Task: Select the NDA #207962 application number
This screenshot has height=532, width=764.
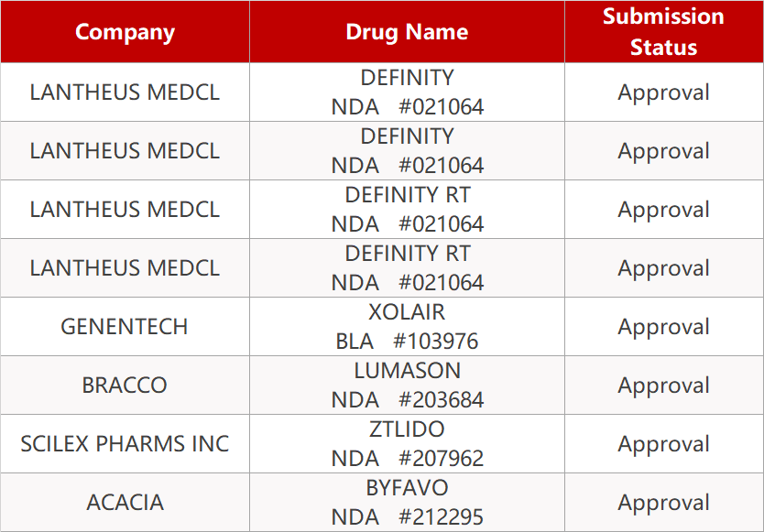Action: tap(407, 459)
